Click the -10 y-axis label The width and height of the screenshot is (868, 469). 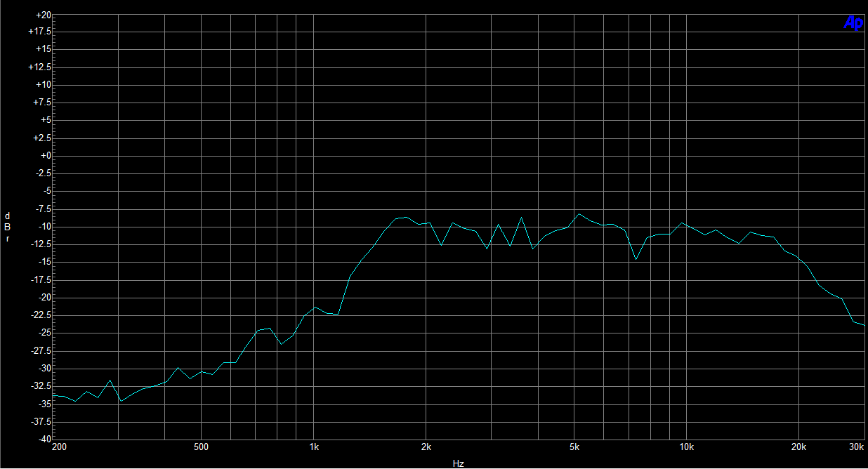tap(44, 226)
